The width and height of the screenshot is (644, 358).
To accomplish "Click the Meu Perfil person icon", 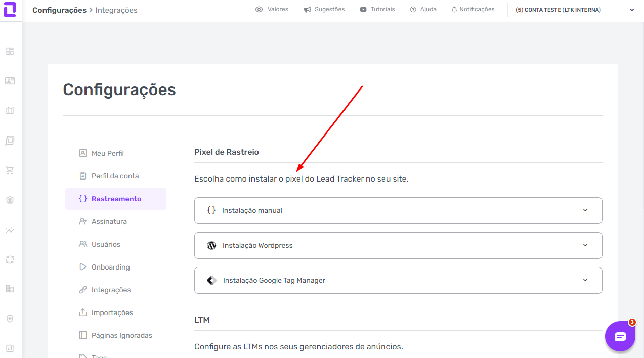I will tap(83, 153).
